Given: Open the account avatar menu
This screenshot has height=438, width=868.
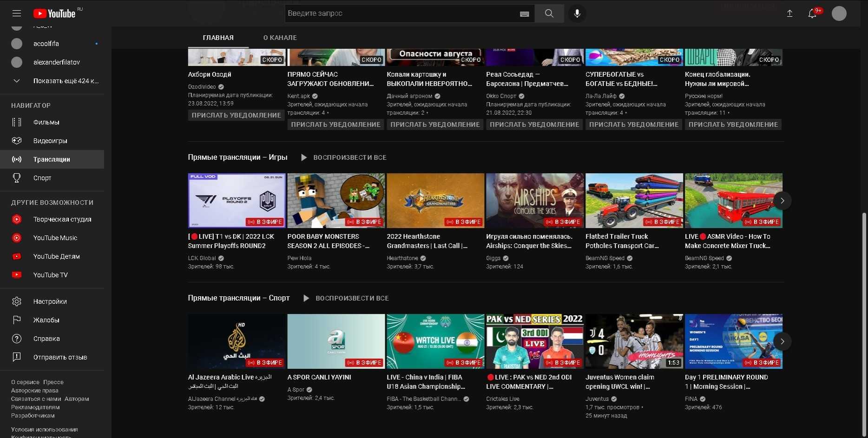Looking at the screenshot, I should [x=839, y=13].
